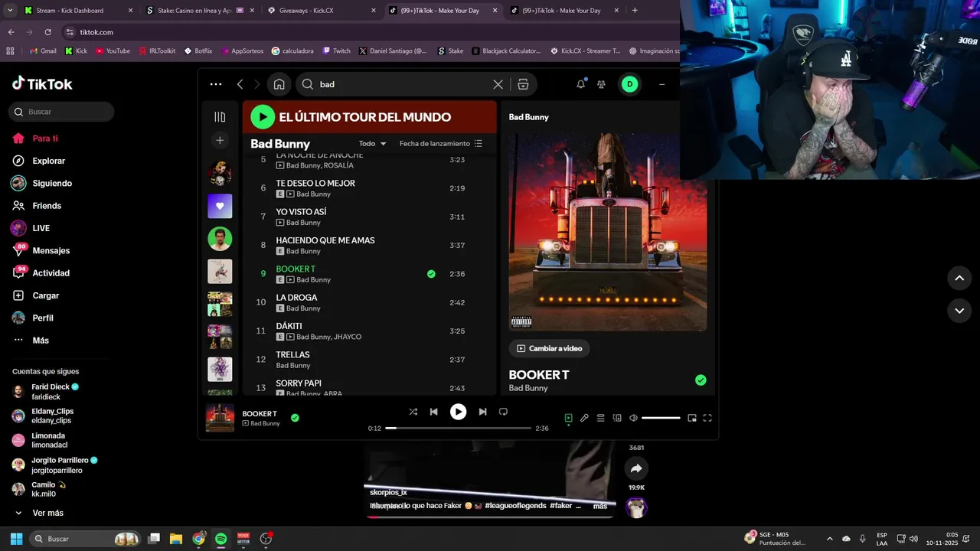This screenshot has width=980, height=551.
Task: Go to Spotify home icon
Action: click(x=279, y=84)
